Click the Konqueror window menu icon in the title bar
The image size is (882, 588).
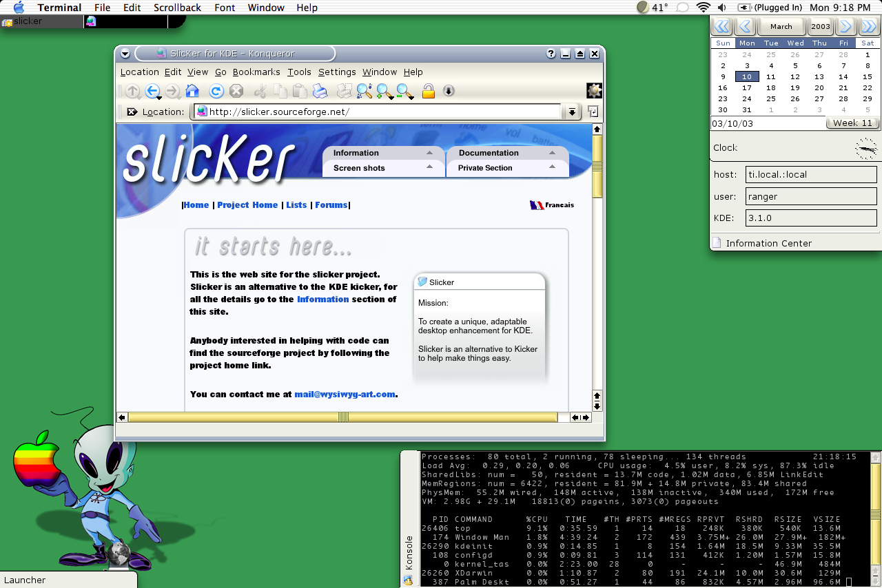[125, 54]
